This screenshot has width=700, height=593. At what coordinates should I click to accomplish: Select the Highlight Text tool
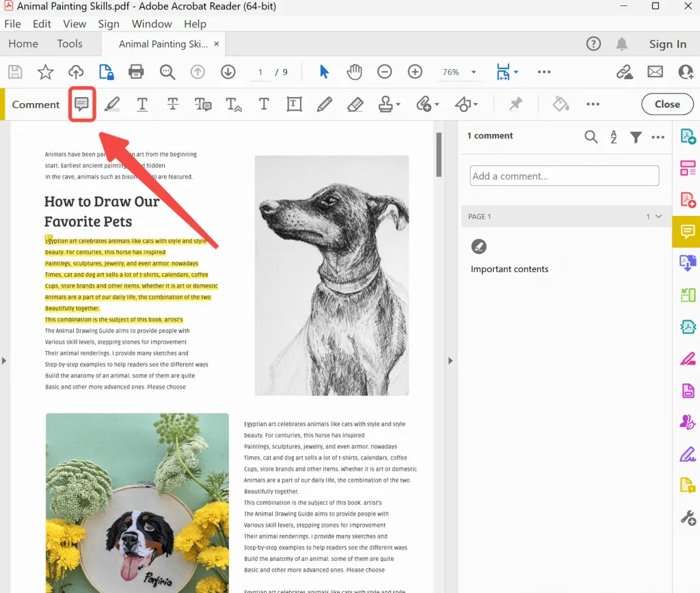[x=111, y=104]
